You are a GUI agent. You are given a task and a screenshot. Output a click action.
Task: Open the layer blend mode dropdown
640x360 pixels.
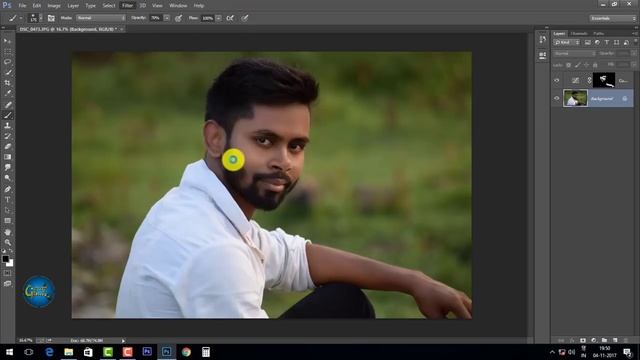(x=574, y=53)
